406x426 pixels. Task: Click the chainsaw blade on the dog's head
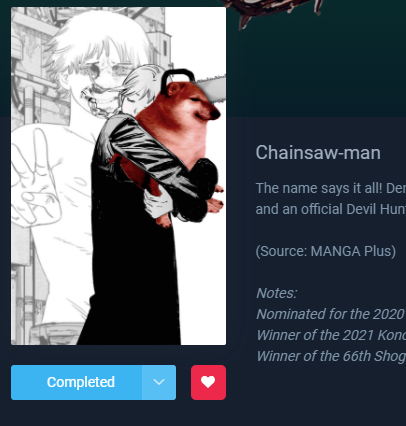click(x=212, y=87)
